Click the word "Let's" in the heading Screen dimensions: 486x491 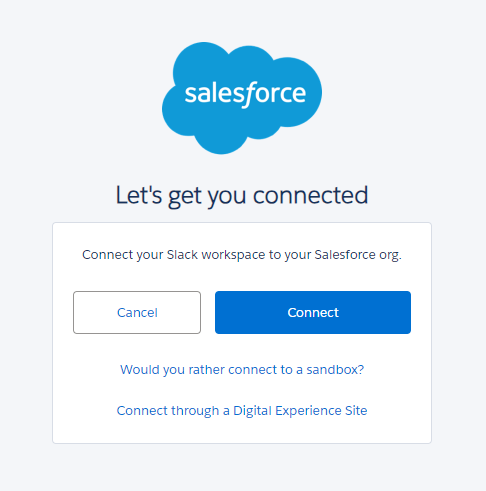139,195
